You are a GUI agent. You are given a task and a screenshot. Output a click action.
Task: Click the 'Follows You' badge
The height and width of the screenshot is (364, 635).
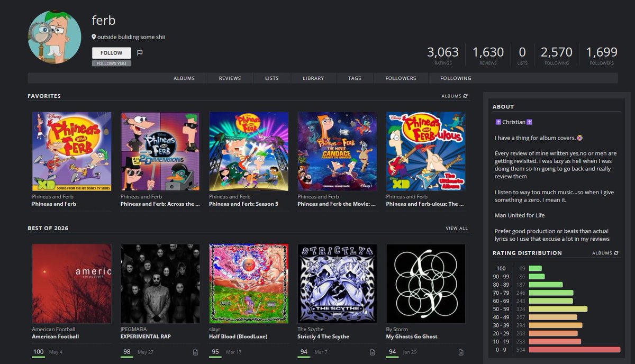[x=111, y=63]
